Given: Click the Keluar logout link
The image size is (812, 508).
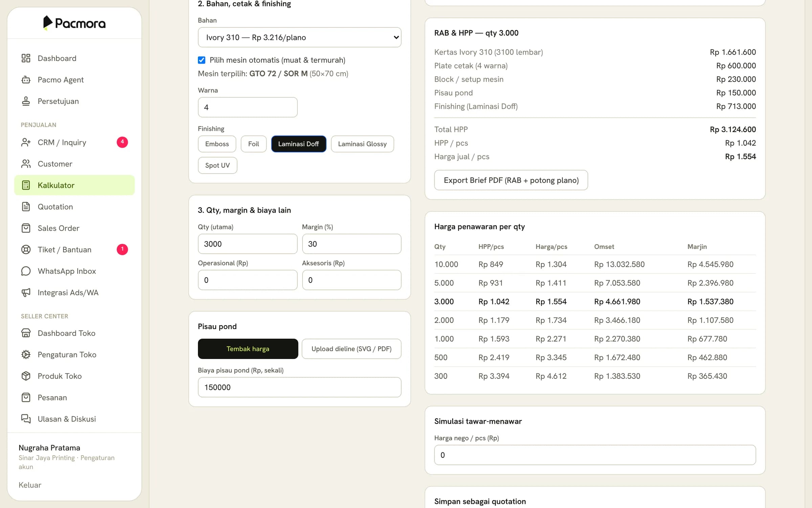Looking at the screenshot, I should point(30,485).
